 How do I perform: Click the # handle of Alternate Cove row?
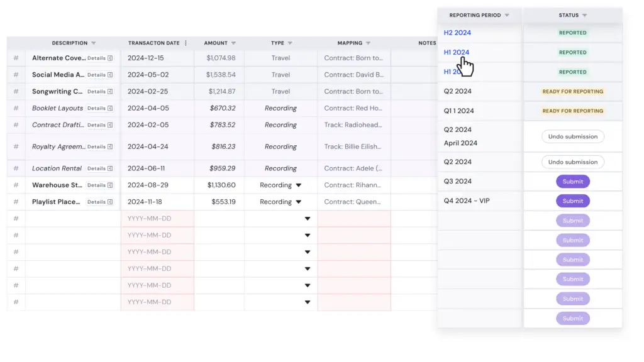(x=16, y=58)
